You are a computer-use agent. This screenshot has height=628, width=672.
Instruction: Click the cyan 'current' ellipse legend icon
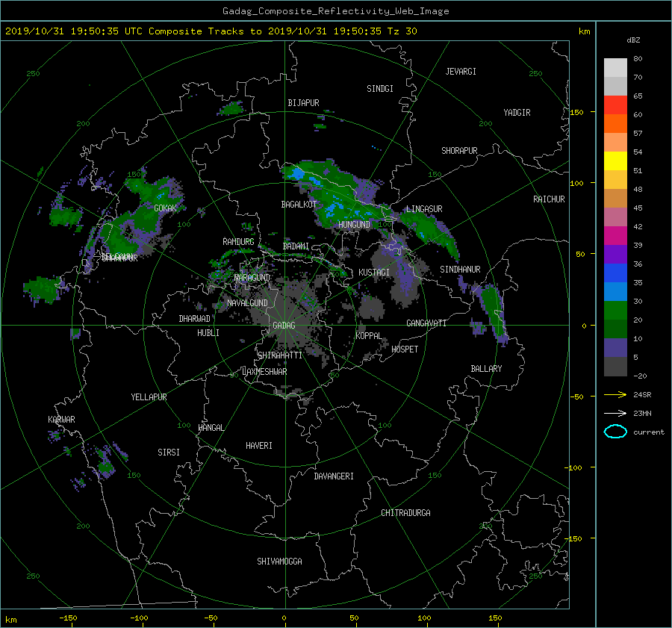pos(615,432)
